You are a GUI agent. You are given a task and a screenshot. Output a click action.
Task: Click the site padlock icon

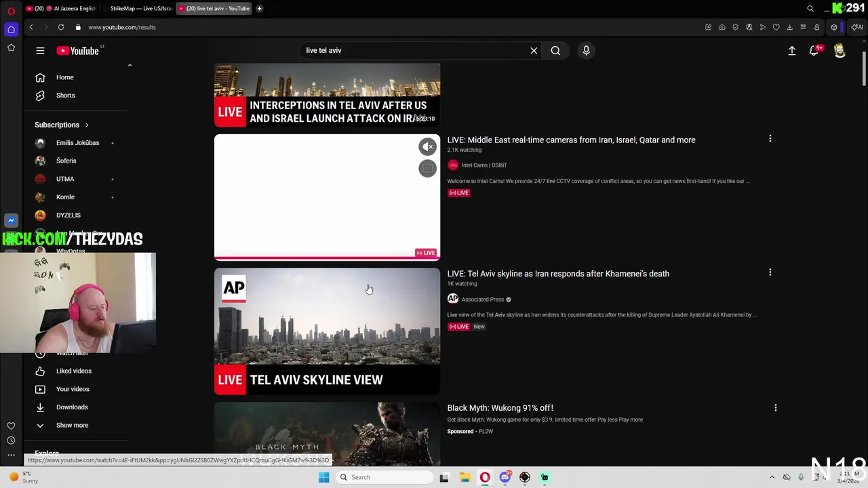[78, 27]
